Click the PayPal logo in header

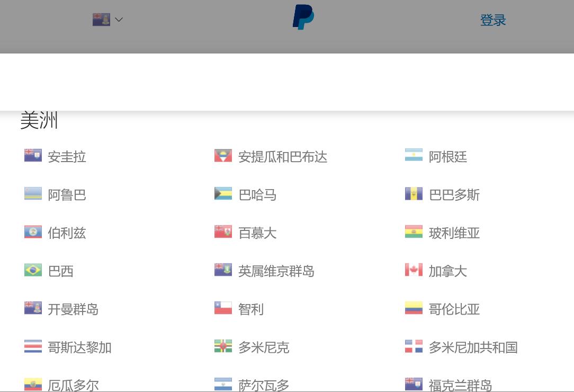point(303,17)
